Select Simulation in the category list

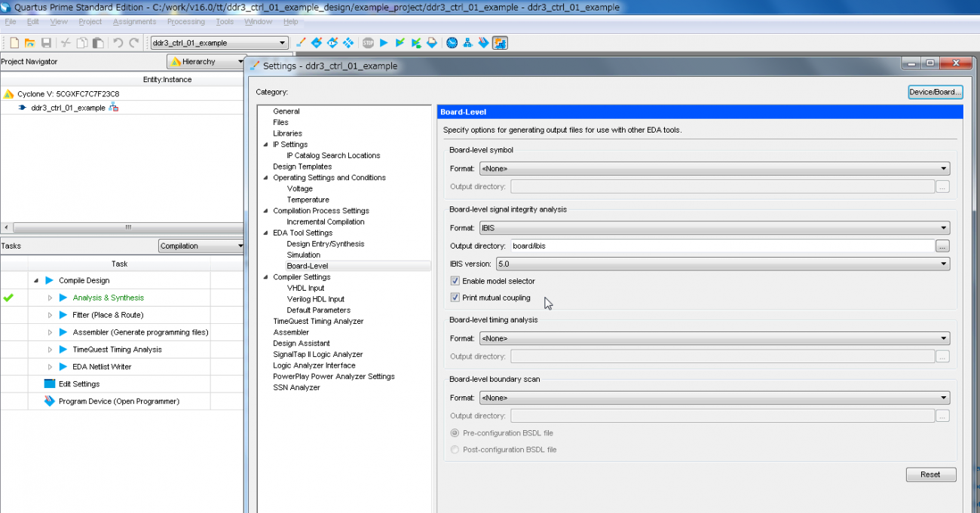click(303, 255)
